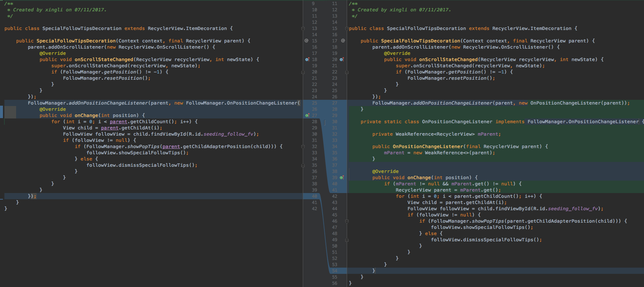Collapse the if-block fold at left line 20
Image resolution: width=644 pixels, height=287 pixels.
pos(303,72)
